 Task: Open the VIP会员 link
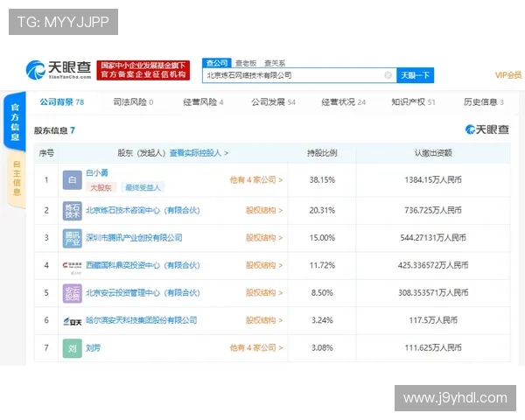tap(508, 75)
